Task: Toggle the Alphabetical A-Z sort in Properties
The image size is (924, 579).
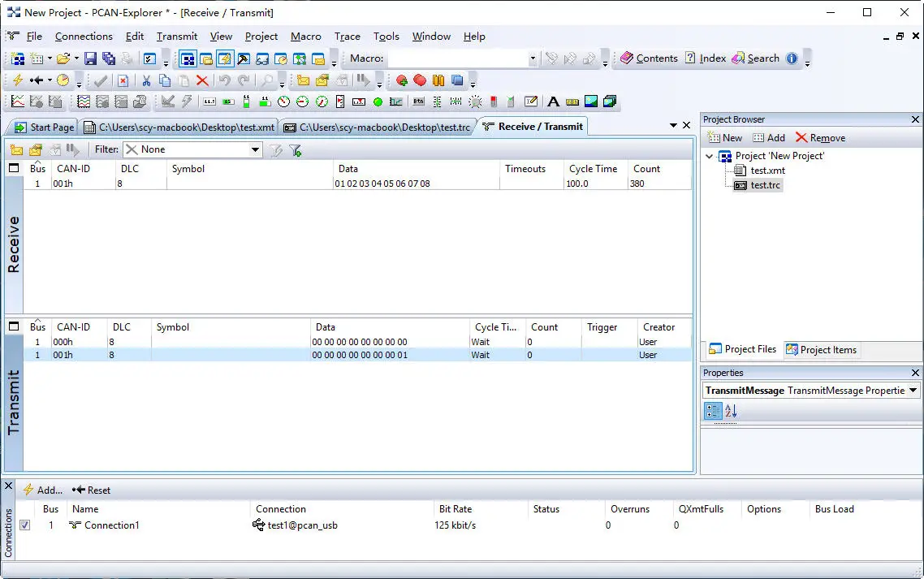Action: tap(731, 411)
